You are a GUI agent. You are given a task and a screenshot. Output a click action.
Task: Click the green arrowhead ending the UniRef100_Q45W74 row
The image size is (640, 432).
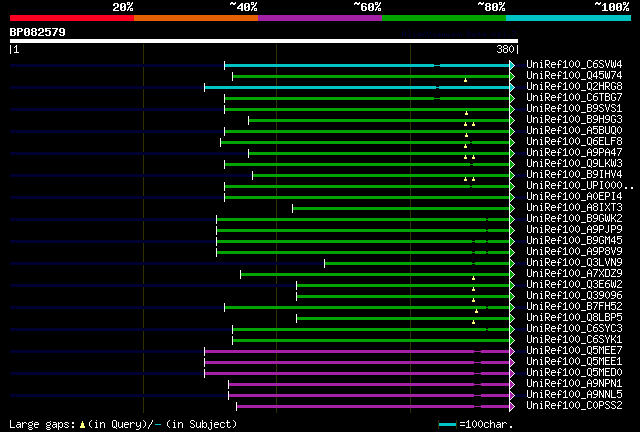click(x=512, y=76)
